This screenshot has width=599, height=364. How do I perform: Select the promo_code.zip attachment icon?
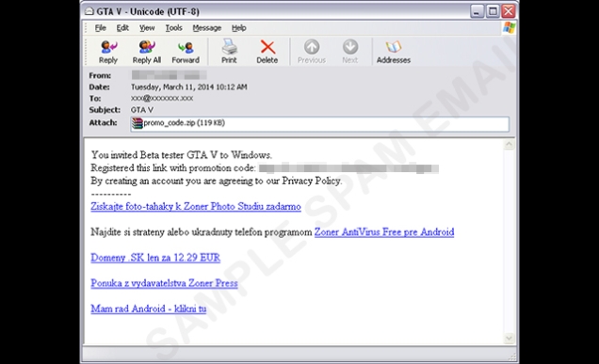pos(137,123)
